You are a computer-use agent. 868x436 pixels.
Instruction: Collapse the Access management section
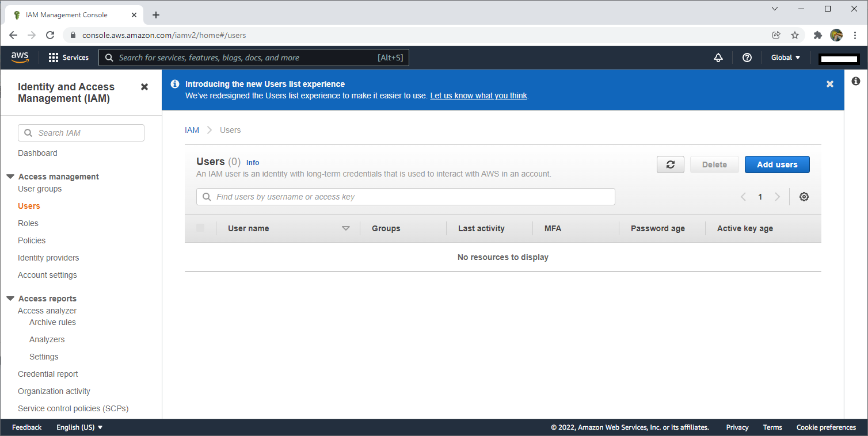(x=10, y=177)
